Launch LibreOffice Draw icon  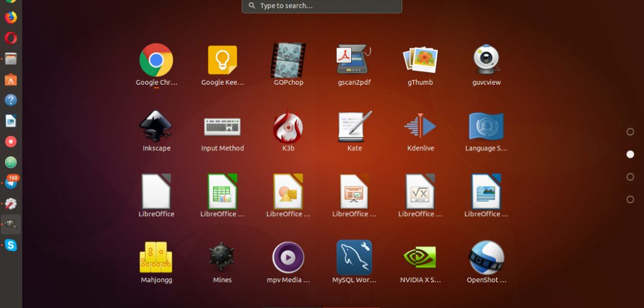(x=289, y=192)
